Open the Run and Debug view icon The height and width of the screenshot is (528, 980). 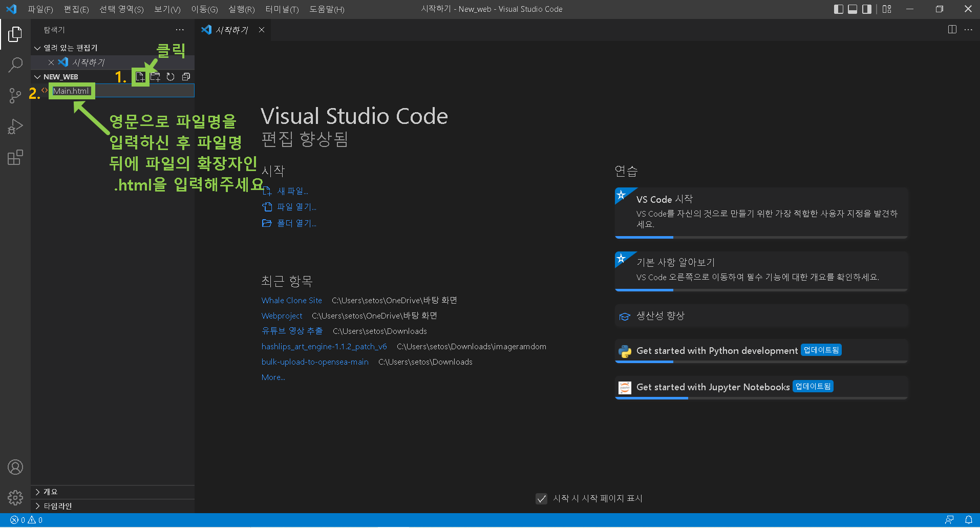click(x=15, y=126)
